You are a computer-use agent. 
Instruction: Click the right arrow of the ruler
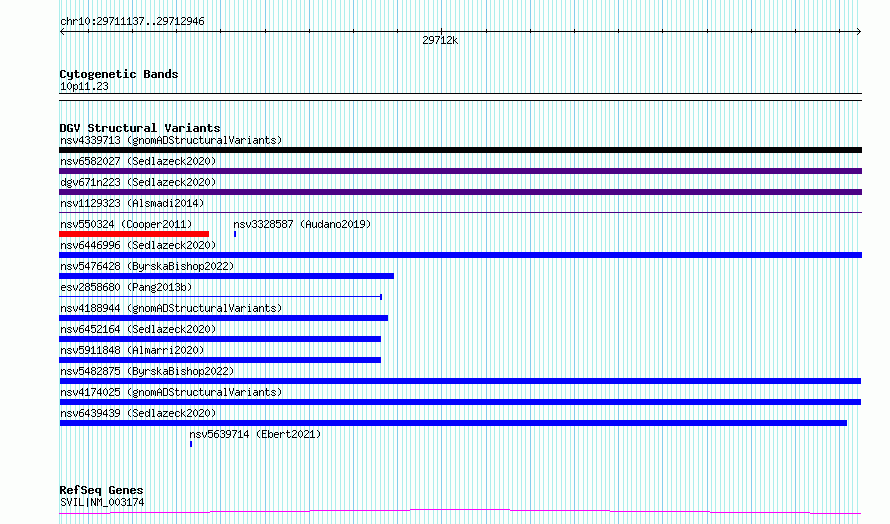858,32
